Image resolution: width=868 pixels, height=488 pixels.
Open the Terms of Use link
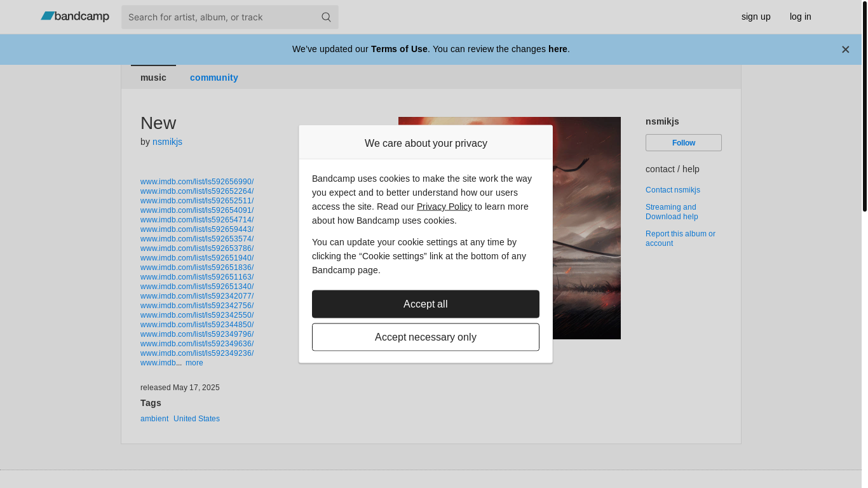click(x=399, y=49)
